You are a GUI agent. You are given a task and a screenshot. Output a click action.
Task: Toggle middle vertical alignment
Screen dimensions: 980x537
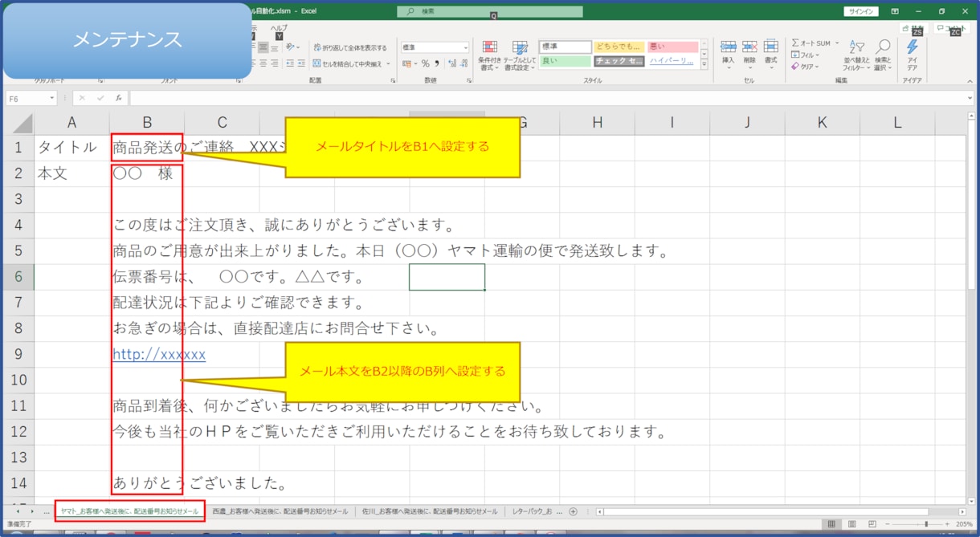click(x=263, y=47)
